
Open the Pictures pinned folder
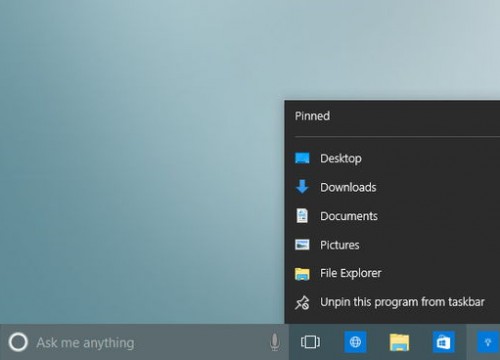(x=392, y=245)
